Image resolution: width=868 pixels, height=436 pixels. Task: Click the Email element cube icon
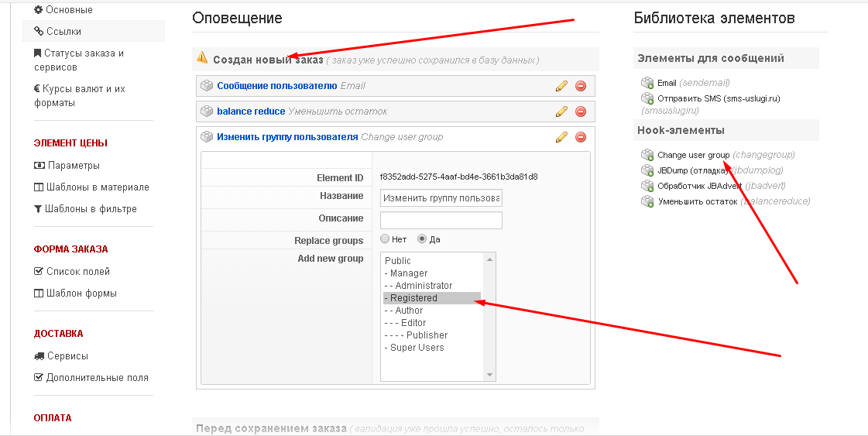[647, 83]
